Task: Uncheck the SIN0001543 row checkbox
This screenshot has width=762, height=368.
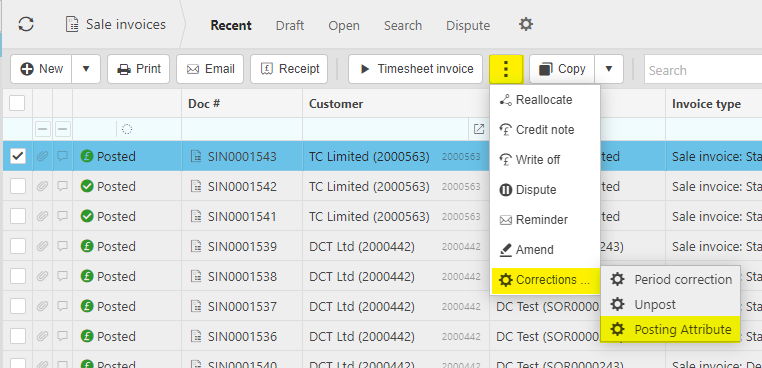Action: pos(18,157)
